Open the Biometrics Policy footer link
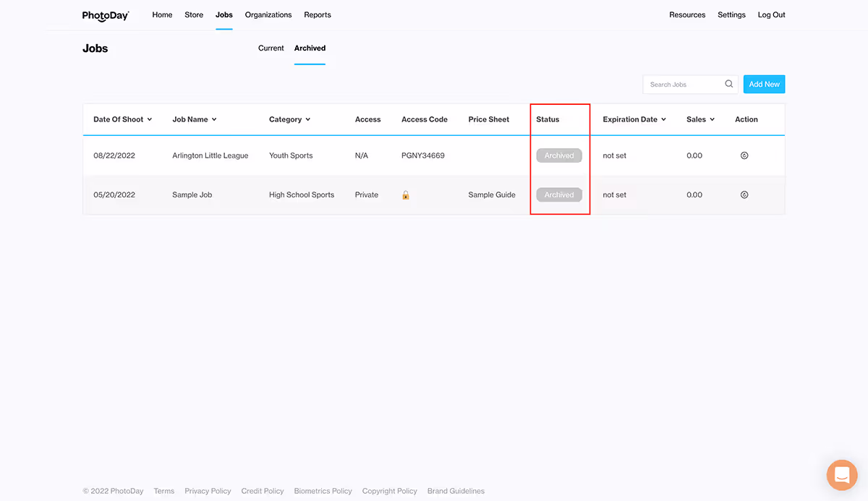This screenshot has width=868, height=501. [x=323, y=491]
